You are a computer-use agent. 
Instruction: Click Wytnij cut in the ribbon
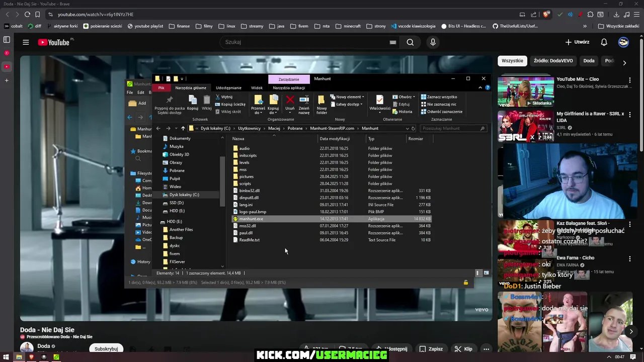pyautogui.click(x=223, y=97)
